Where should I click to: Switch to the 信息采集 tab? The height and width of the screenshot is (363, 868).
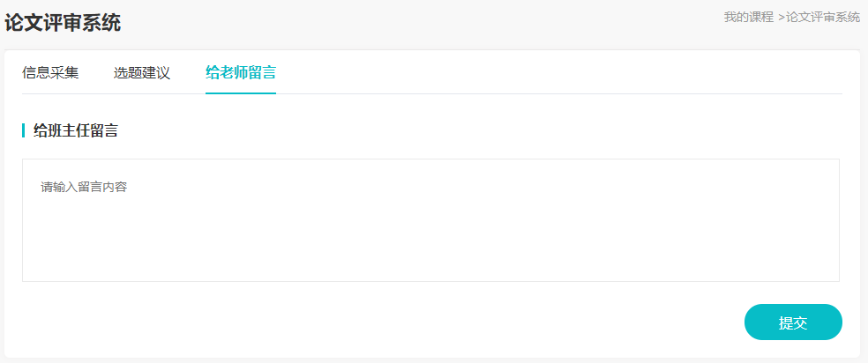(50, 72)
